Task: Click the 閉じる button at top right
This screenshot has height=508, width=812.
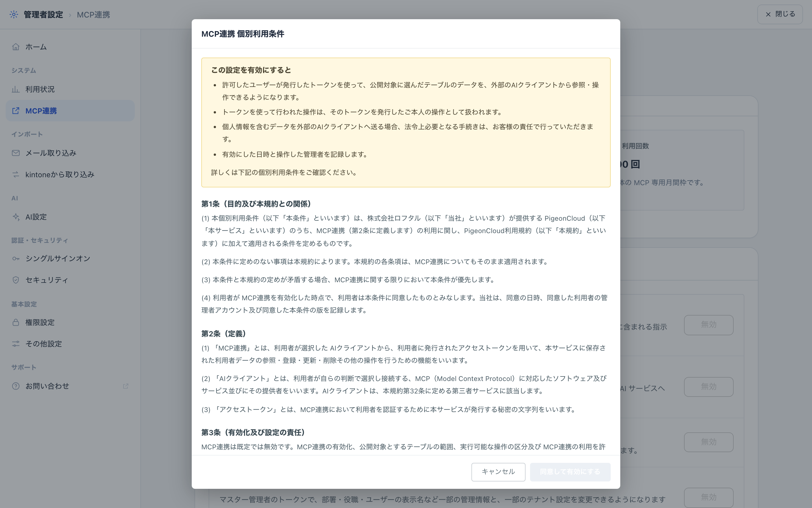Action: [x=780, y=14]
